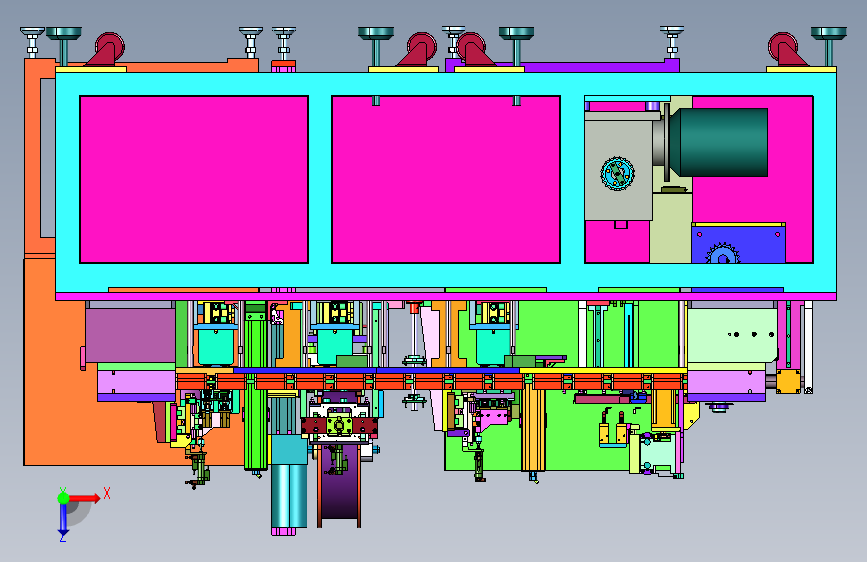Select the pale green panel with three black dots
Viewport: 867px width, 562px height.
point(733,335)
